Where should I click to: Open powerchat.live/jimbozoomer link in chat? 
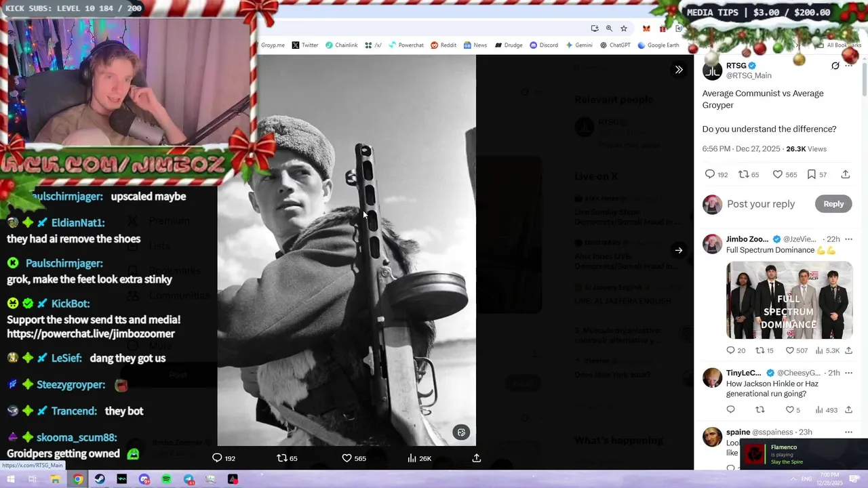click(x=91, y=333)
